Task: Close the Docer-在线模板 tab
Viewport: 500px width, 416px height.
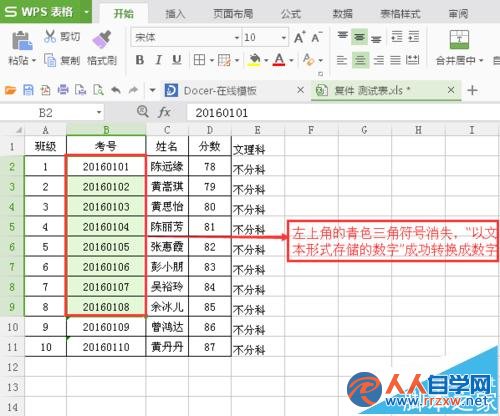Action: point(300,90)
